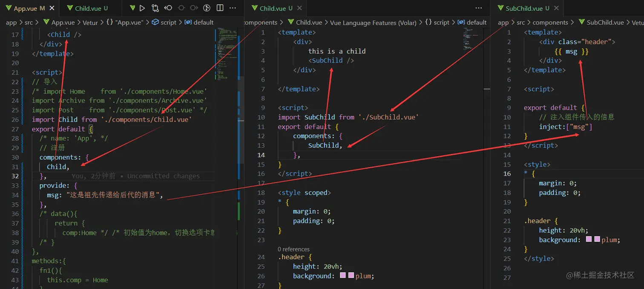Open the 'src' breadcrumb in the App.vue editor
Viewport: 644px width, 289px height.
[x=29, y=23]
